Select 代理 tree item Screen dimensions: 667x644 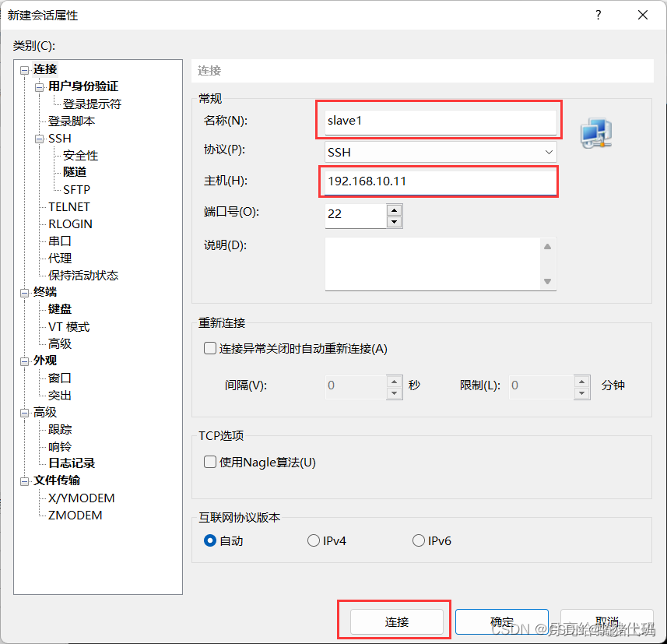(60, 259)
